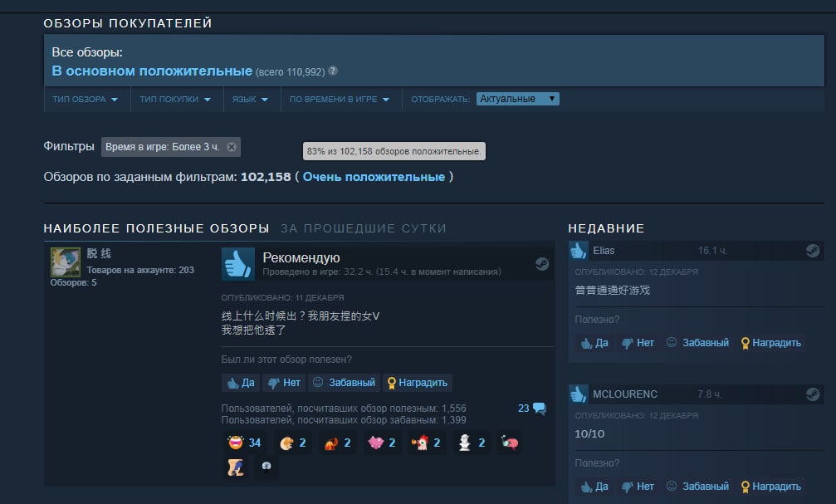This screenshot has width=836, height=504.
Task: Click the rooster award icon
Action: [427, 443]
